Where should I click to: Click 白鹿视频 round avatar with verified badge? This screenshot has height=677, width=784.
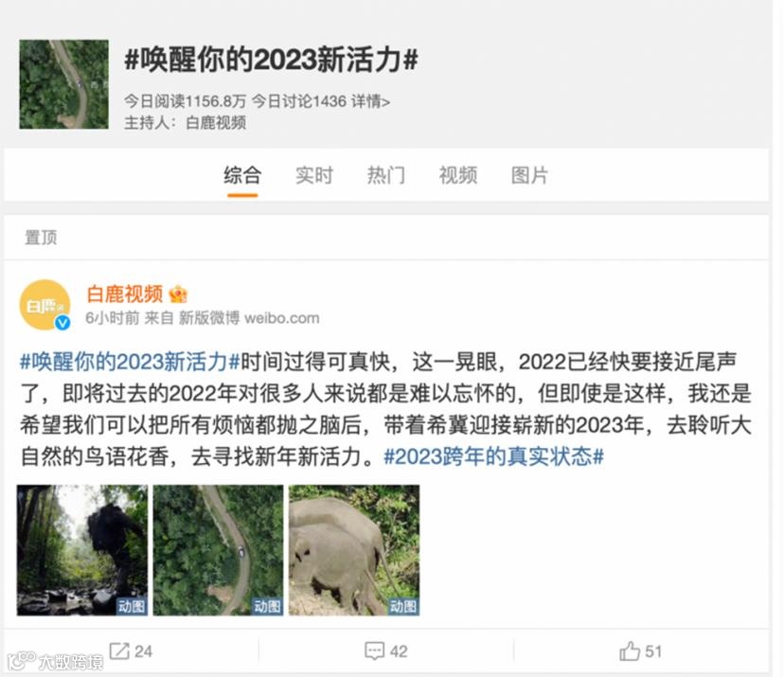(45, 305)
